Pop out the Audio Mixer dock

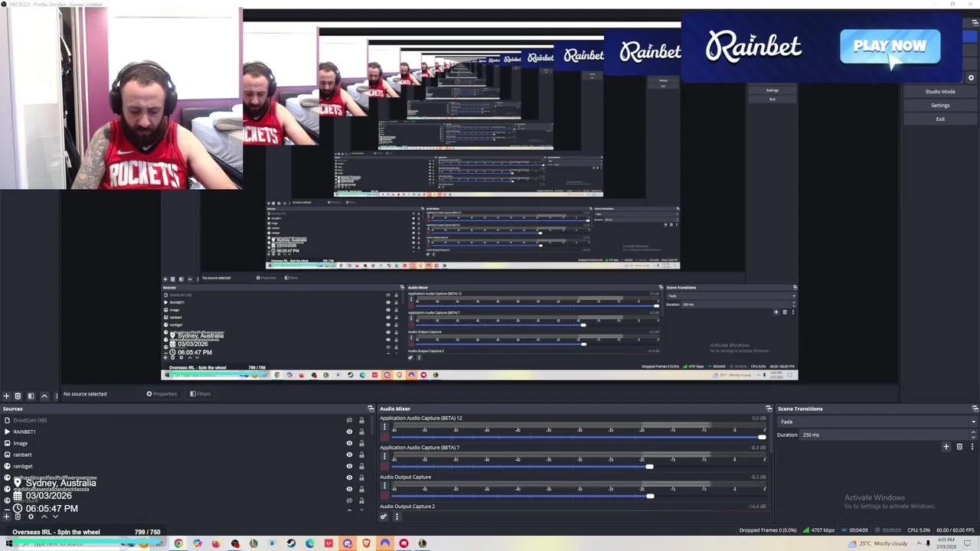pyautogui.click(x=769, y=409)
